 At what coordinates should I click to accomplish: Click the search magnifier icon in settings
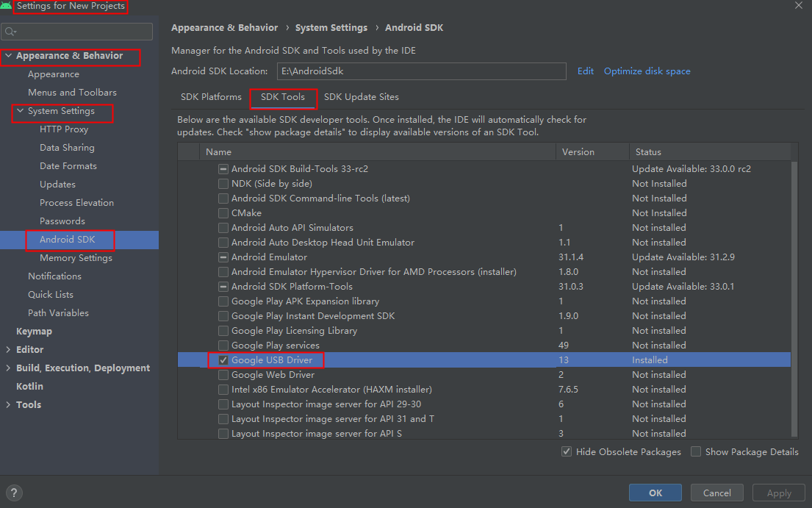coord(10,32)
